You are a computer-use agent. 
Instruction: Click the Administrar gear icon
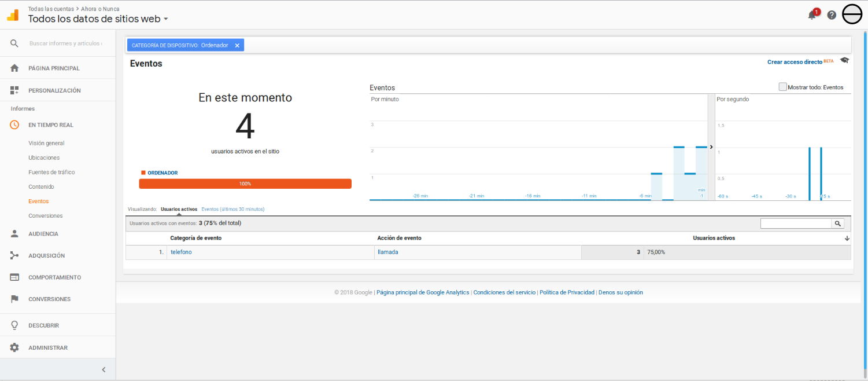tap(15, 348)
